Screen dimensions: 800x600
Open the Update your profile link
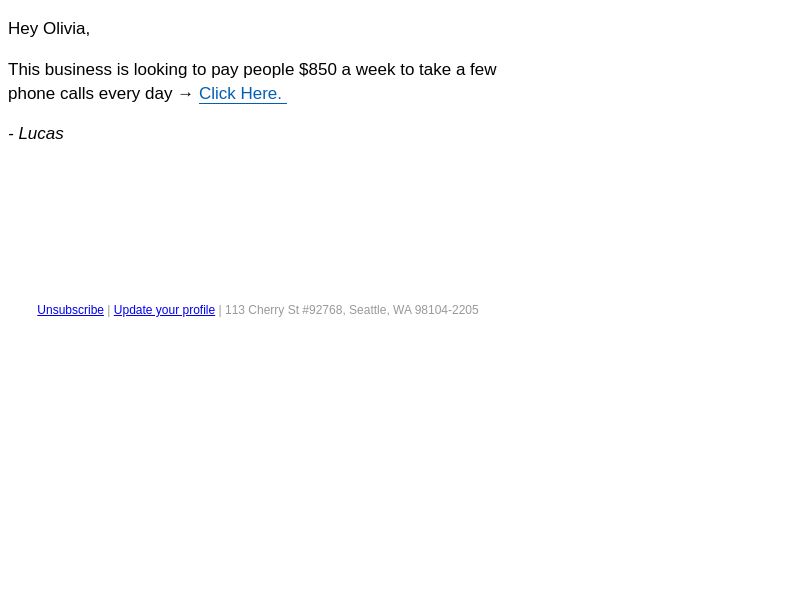[164, 310]
